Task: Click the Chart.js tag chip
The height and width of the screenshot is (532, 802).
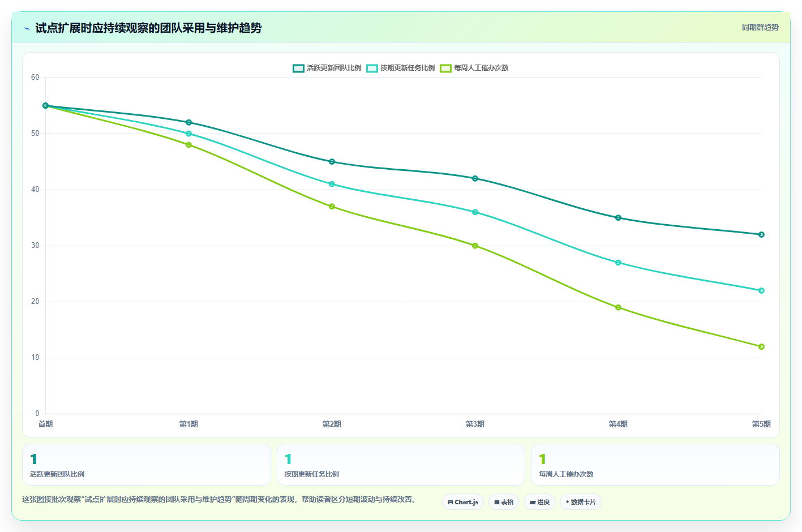Action: [463, 502]
